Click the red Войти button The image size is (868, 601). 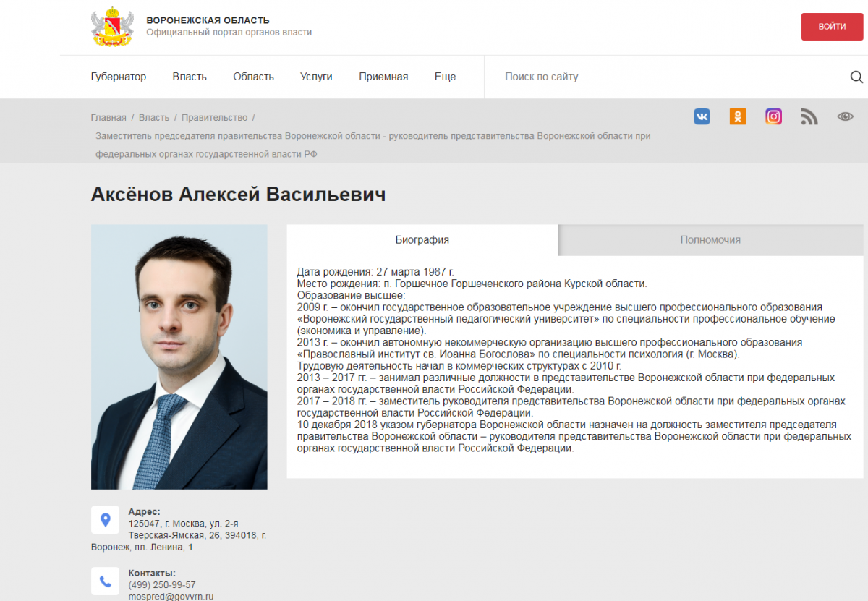point(832,27)
